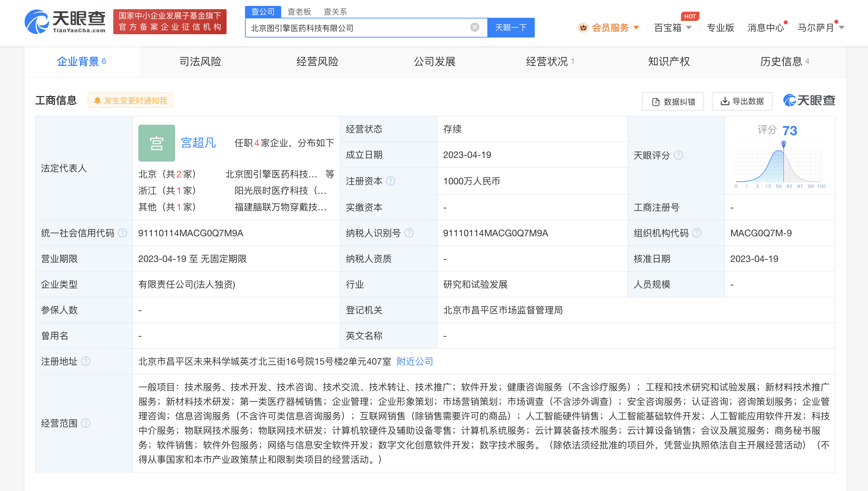Click 北京图引擎医药科技... company entry
Screen dimensions: 868x491
[271, 174]
